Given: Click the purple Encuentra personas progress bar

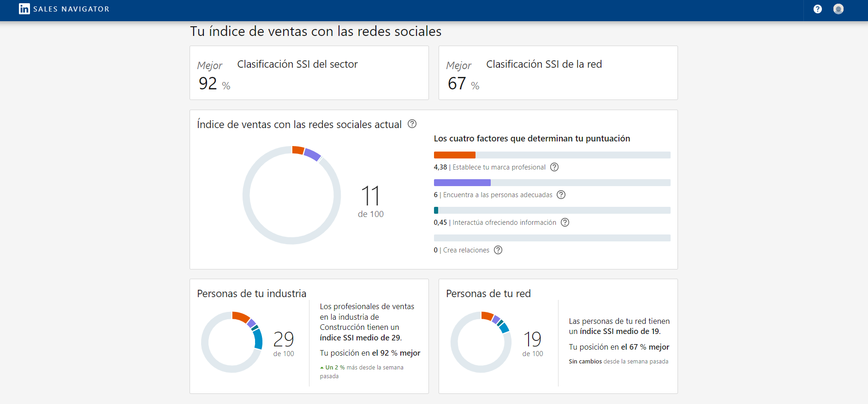Looking at the screenshot, I should (x=462, y=183).
